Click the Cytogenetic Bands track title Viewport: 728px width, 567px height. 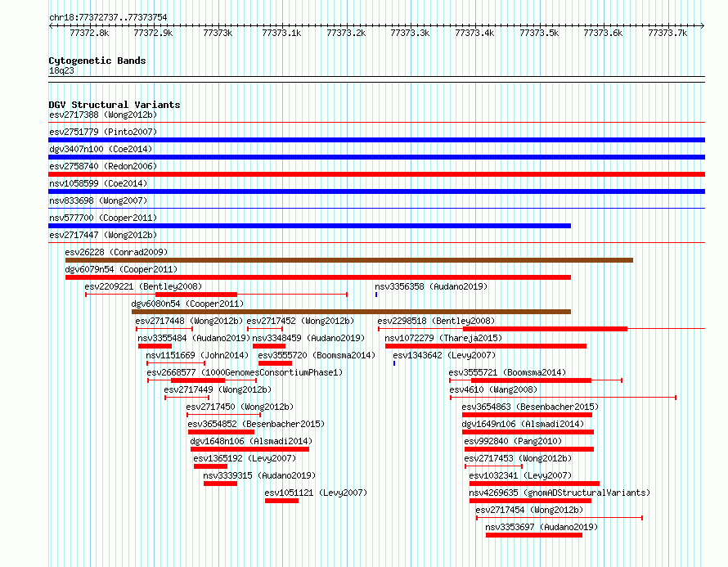pyautogui.click(x=97, y=61)
